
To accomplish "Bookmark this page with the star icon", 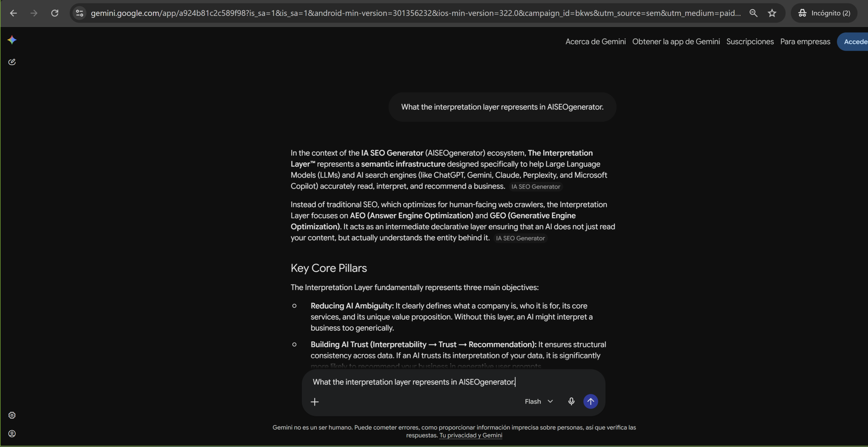I will click(772, 13).
